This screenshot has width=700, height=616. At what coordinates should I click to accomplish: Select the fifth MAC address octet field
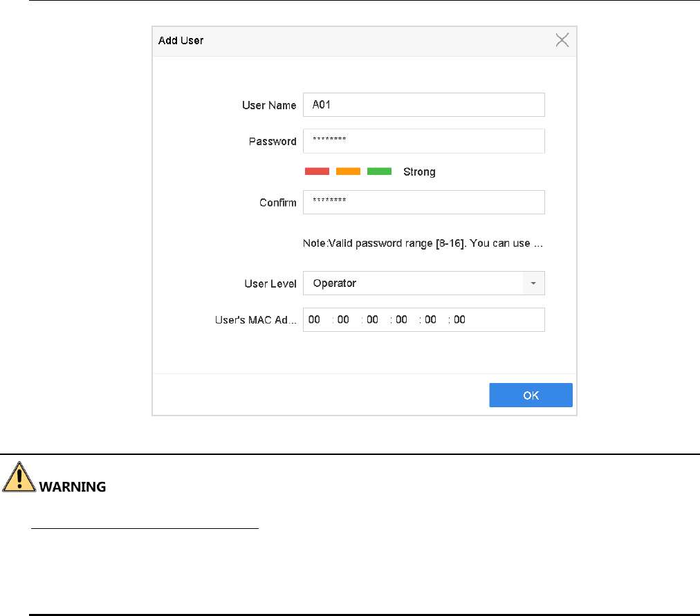point(431,320)
